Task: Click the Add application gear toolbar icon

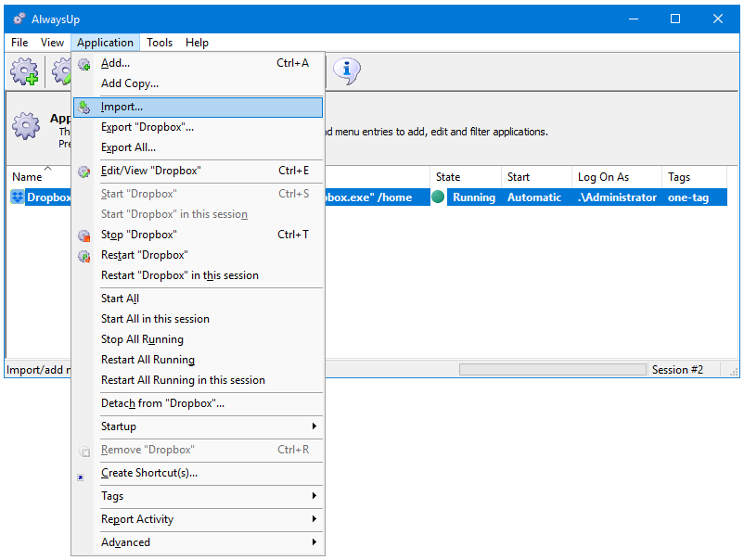Action: point(25,71)
